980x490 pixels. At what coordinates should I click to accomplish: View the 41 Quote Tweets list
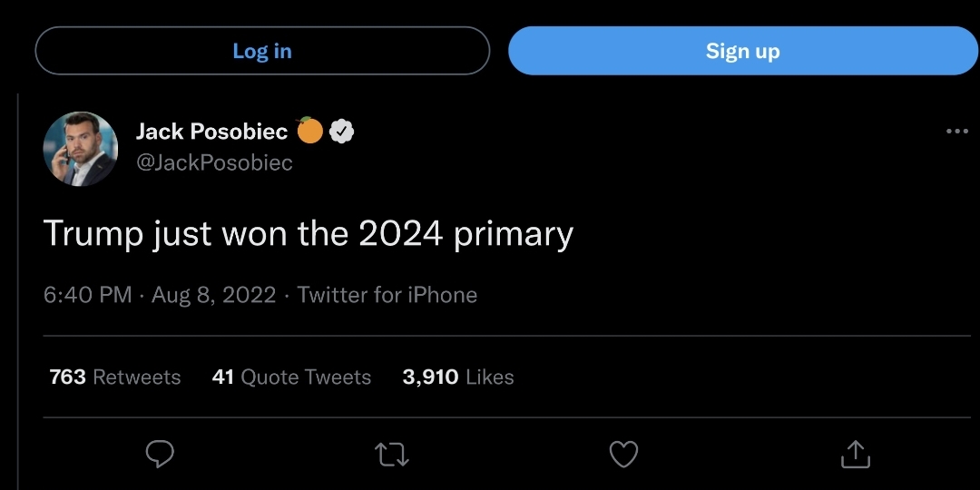point(291,377)
